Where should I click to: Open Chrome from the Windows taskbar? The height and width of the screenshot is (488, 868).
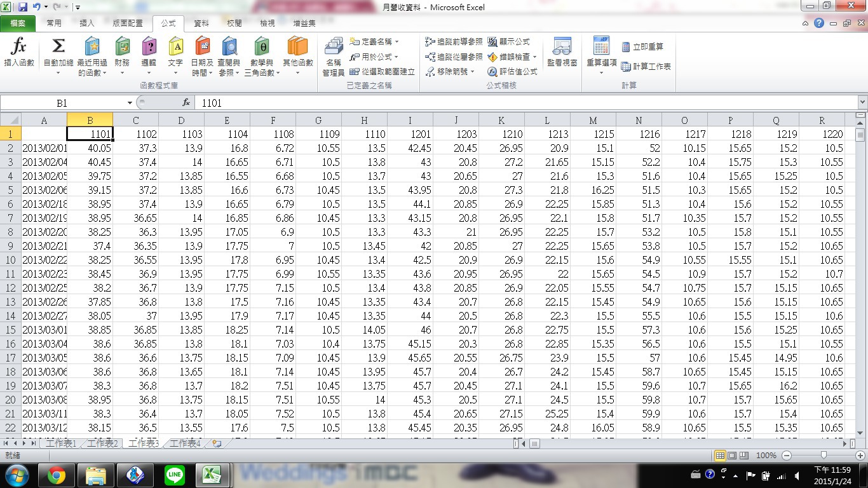tap(57, 475)
